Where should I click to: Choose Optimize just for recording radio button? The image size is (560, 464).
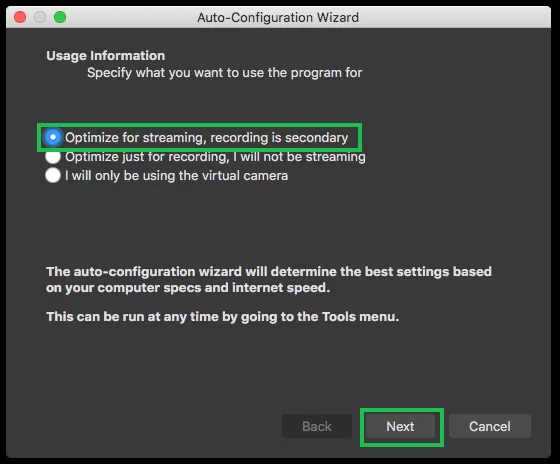(x=53, y=157)
